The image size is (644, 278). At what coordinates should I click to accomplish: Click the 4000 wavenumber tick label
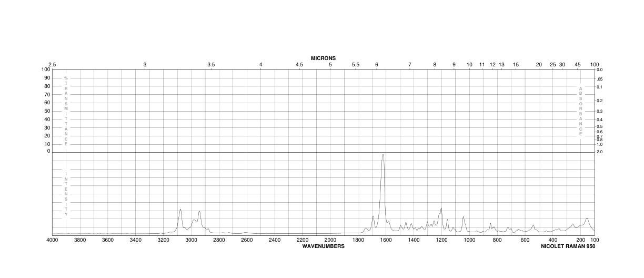52,240
